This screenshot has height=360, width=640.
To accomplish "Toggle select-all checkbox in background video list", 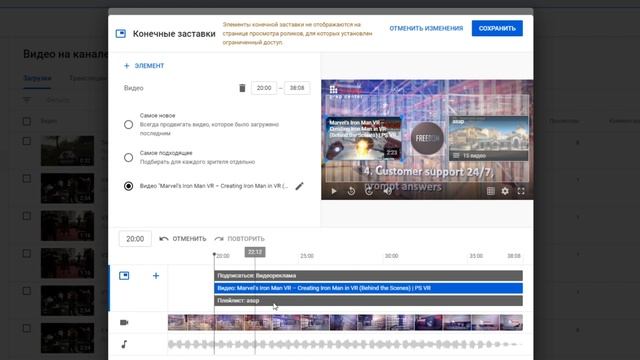I will 27,121.
